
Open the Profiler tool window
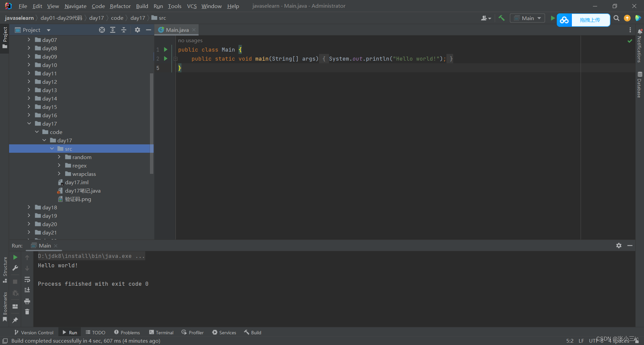tap(193, 332)
